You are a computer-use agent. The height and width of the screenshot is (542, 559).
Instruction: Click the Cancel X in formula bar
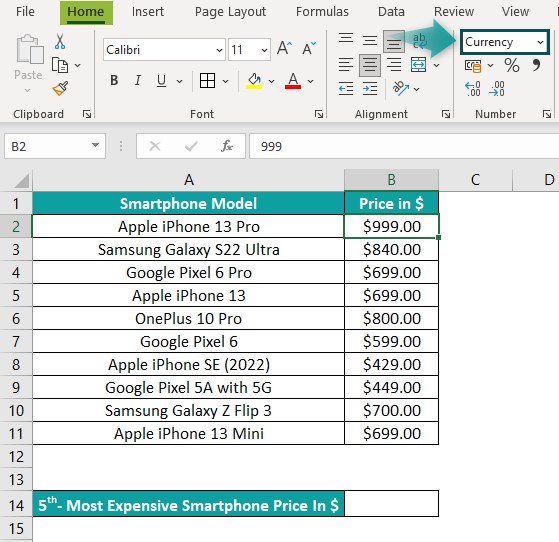tap(155, 146)
